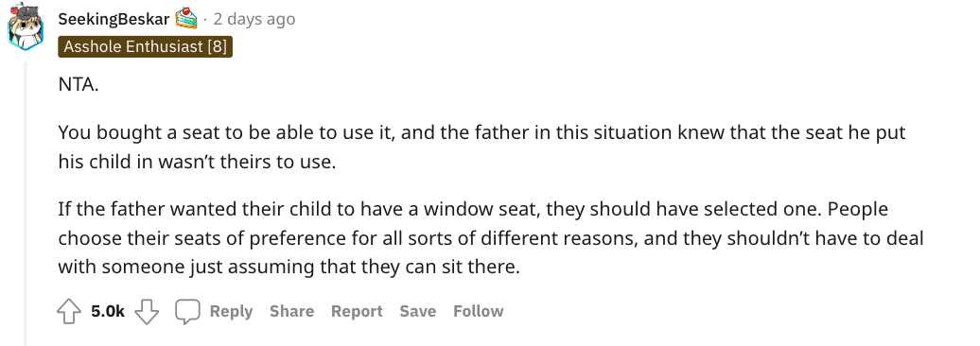Click the line 'his child in wasn't theirs'
The width and height of the screenshot is (980, 346).
(x=197, y=163)
